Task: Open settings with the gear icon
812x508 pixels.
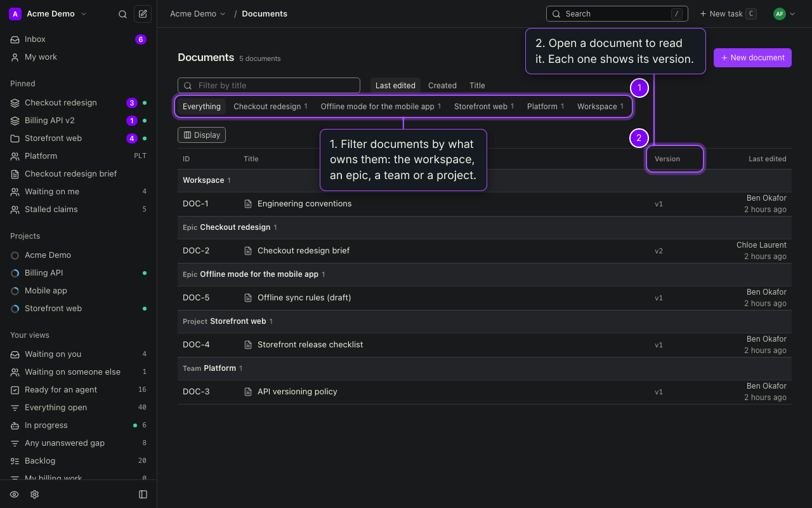Action: click(x=34, y=495)
